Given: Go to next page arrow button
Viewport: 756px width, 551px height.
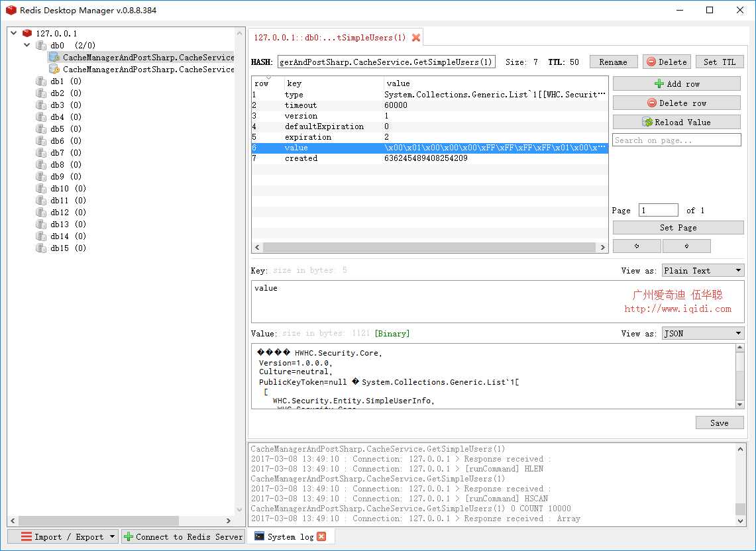Looking at the screenshot, I should pyautogui.click(x=686, y=246).
